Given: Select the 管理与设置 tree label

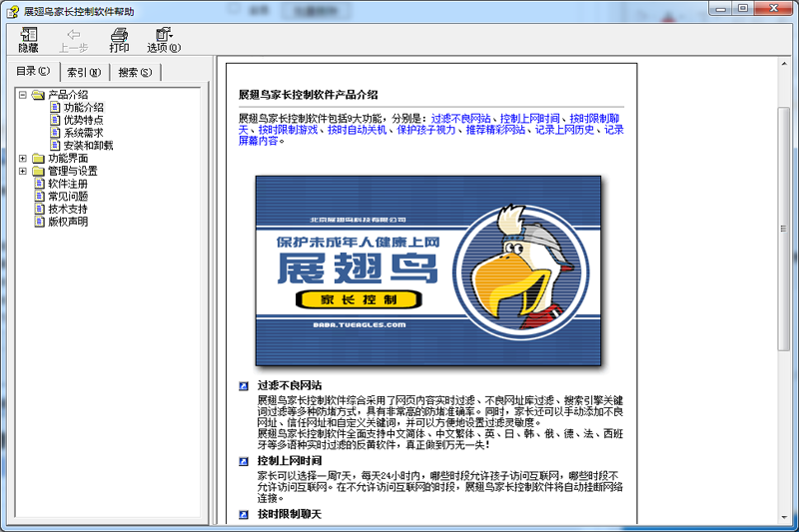Looking at the screenshot, I should [73, 171].
